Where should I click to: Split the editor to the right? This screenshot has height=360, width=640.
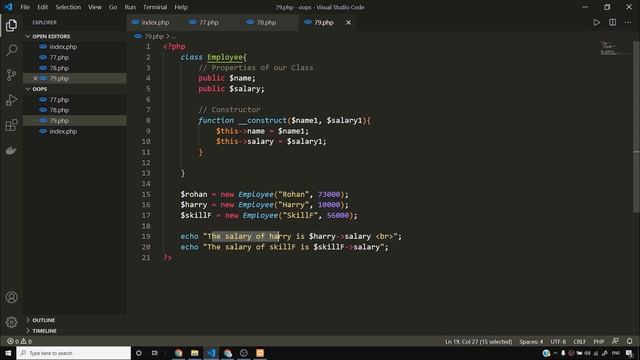pos(612,22)
